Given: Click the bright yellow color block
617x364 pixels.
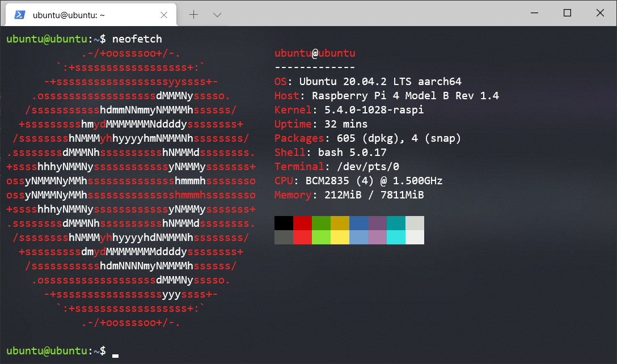Looking at the screenshot, I should tap(340, 238).
